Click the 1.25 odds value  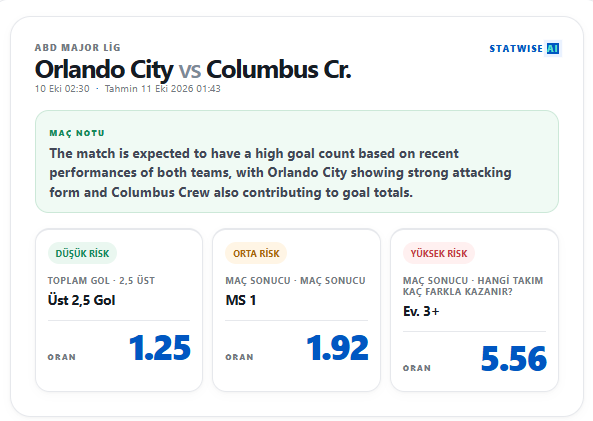tap(160, 348)
